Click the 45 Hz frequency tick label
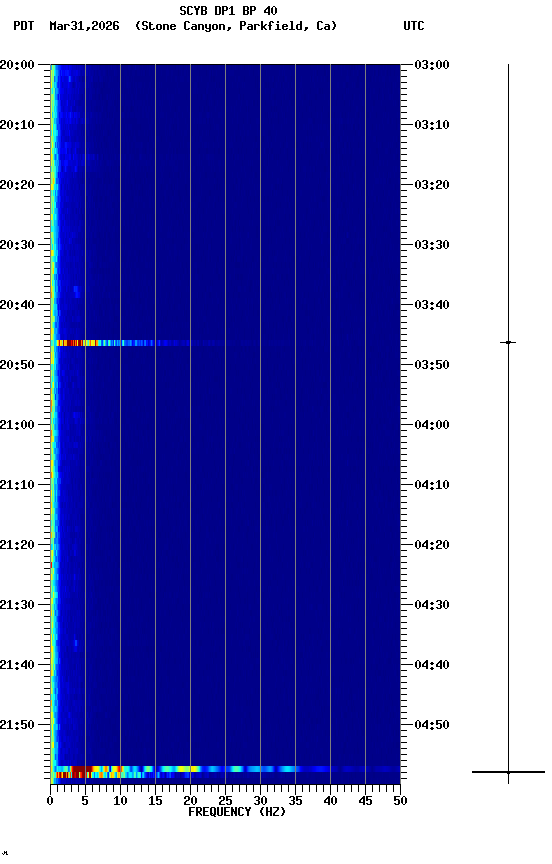 tap(365, 801)
